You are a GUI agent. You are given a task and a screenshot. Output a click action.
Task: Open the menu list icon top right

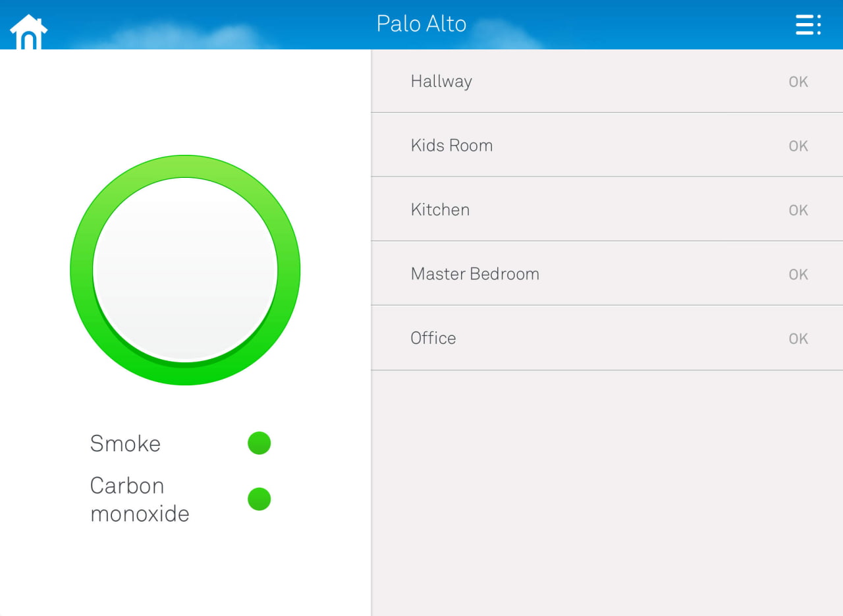tap(808, 24)
